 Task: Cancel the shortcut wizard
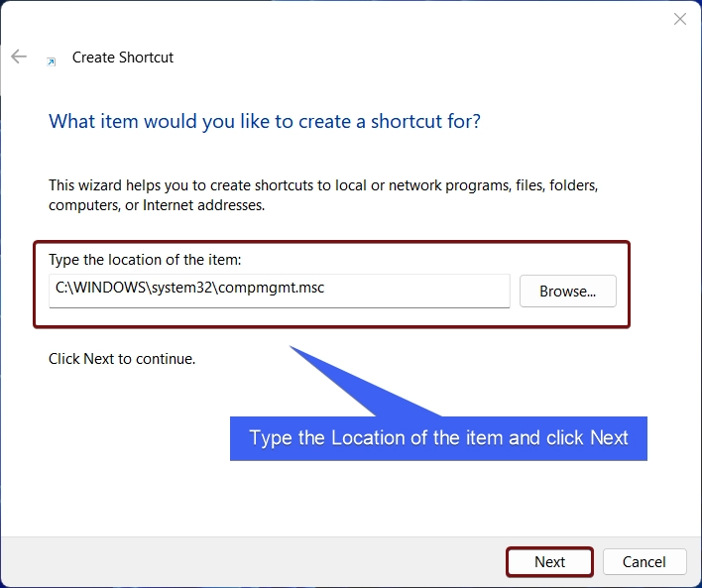[644, 561]
